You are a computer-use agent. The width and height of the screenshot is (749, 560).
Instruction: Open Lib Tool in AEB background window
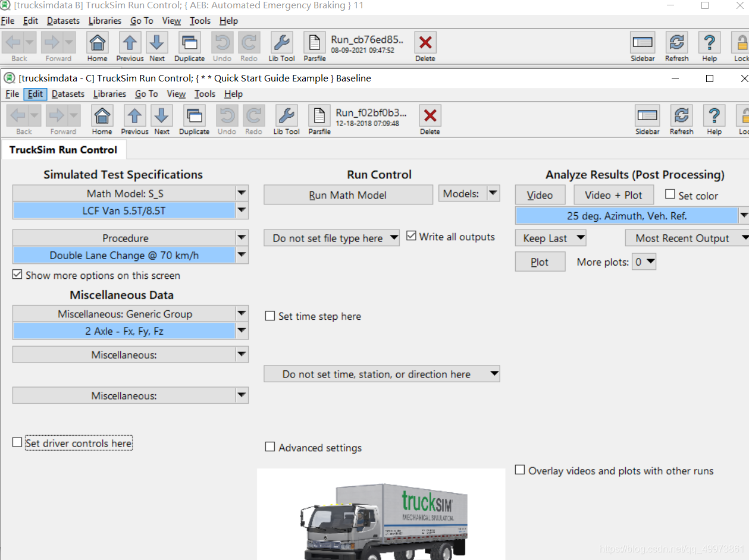[281, 42]
